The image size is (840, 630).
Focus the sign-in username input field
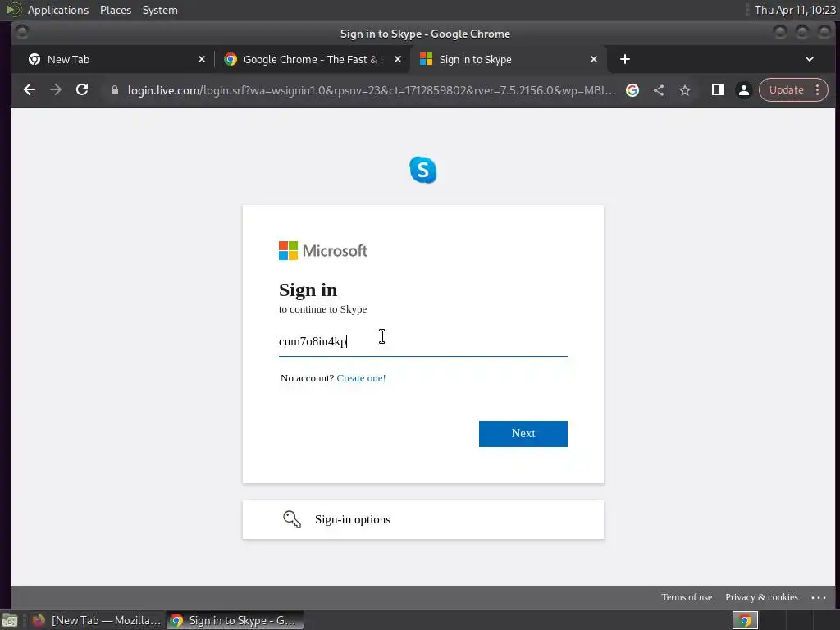click(x=422, y=342)
